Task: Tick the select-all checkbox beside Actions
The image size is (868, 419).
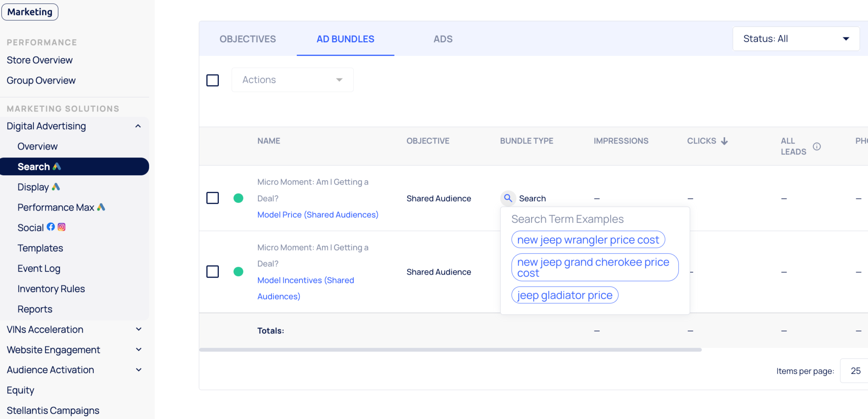Action: (x=212, y=80)
